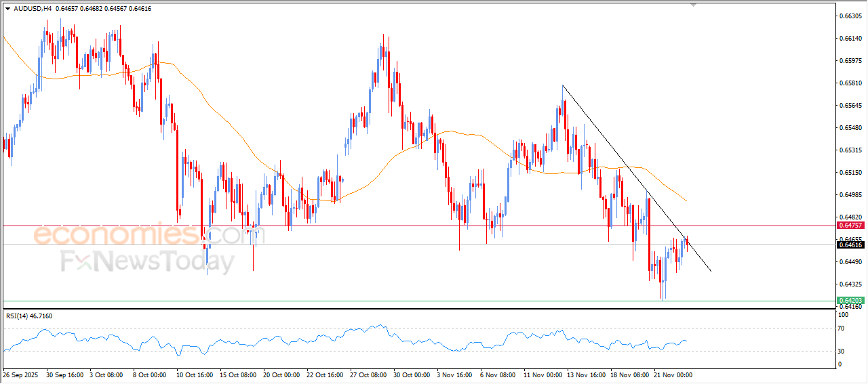Click the 3 Nov 16:00 date label
868x384 pixels.
455,375
